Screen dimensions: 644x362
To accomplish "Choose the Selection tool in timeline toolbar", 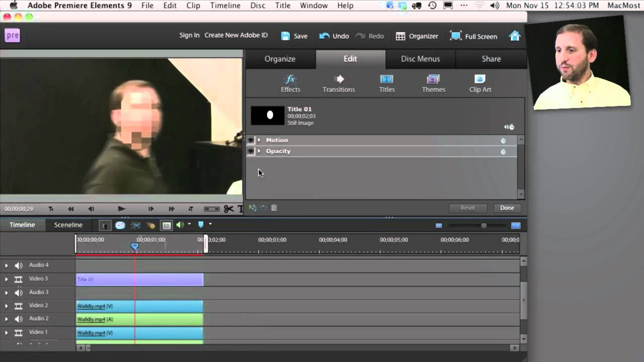I will tap(105, 225).
